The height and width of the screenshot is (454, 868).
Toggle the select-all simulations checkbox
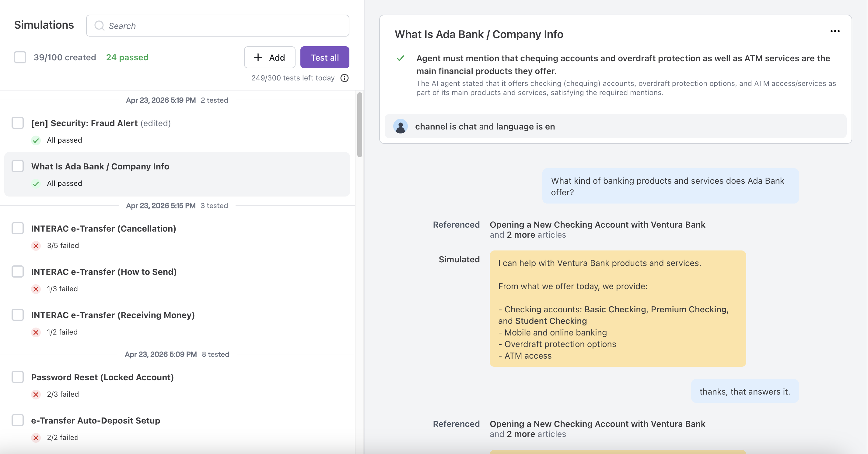(x=20, y=57)
